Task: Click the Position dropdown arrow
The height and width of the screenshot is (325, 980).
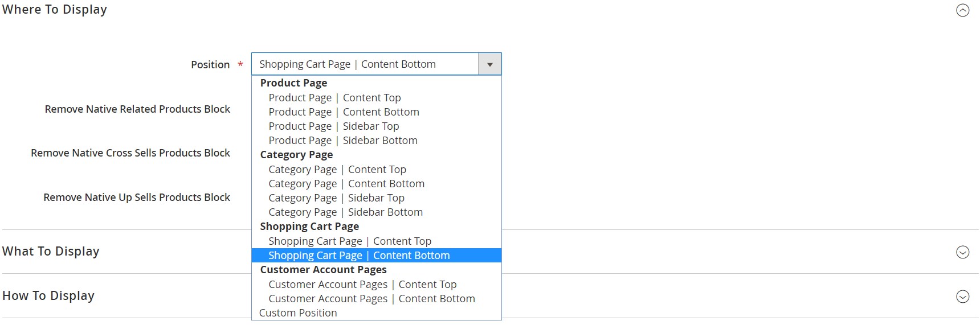Action: (x=490, y=64)
